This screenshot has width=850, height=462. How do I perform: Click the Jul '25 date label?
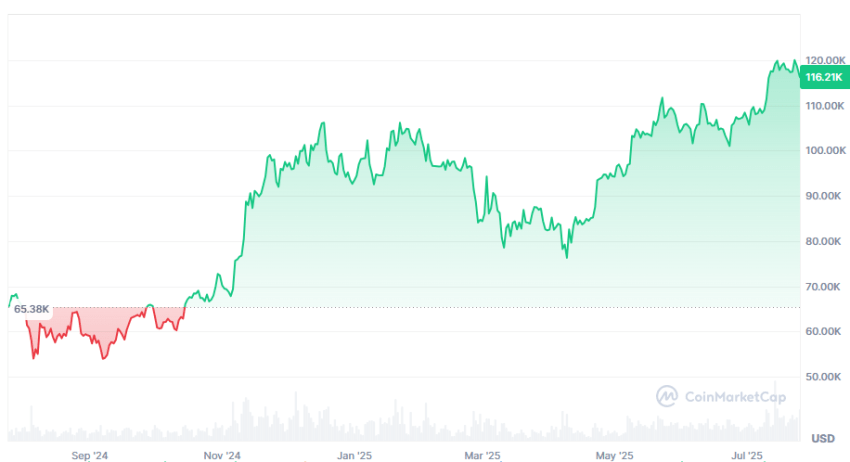(745, 456)
